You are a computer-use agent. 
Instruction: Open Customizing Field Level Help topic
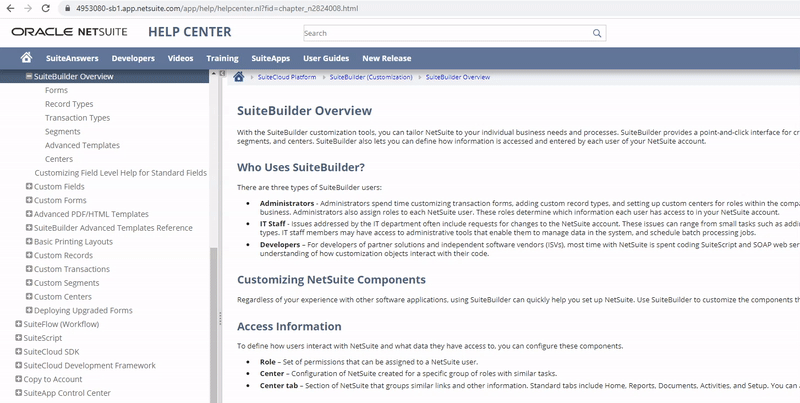click(x=120, y=173)
